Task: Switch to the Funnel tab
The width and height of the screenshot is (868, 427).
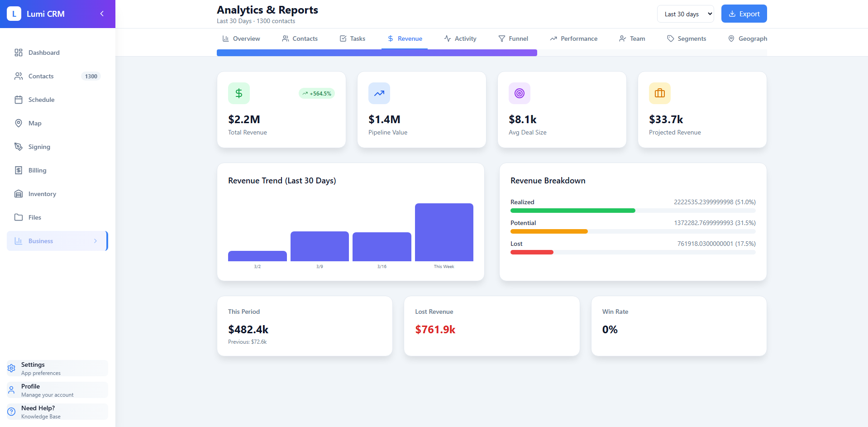Action: [x=514, y=38]
